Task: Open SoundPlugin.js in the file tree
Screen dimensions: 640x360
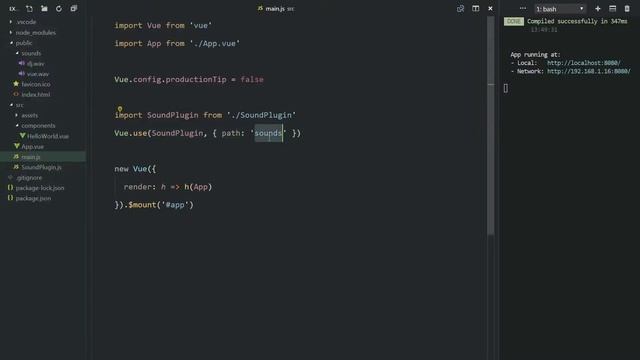Action: coord(41,167)
